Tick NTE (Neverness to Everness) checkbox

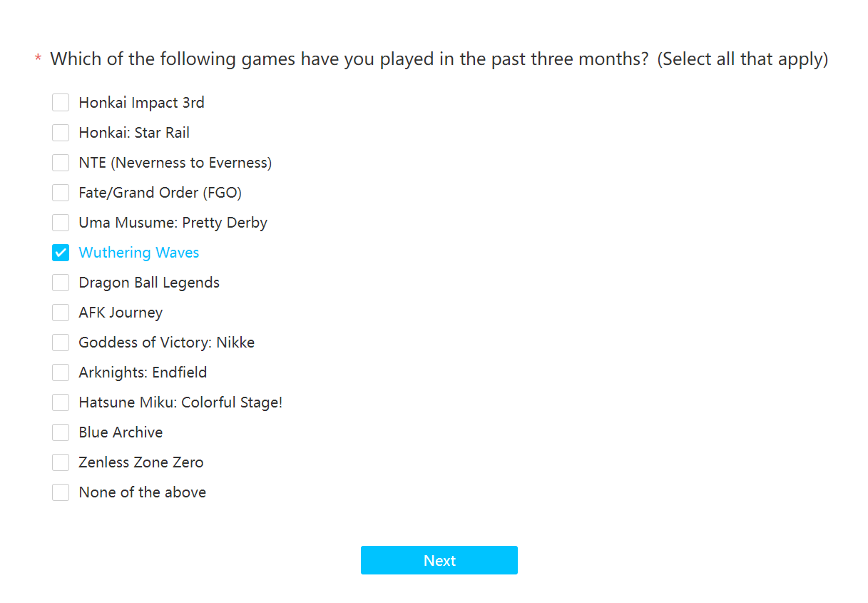click(x=61, y=163)
